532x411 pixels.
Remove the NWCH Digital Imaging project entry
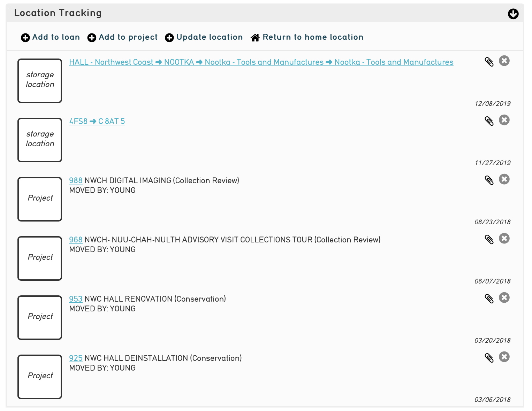(x=504, y=179)
